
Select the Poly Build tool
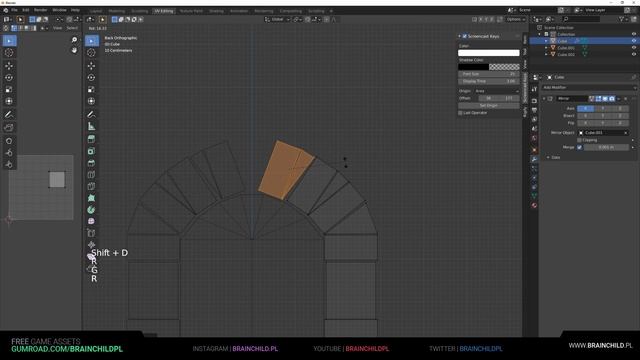91,198
